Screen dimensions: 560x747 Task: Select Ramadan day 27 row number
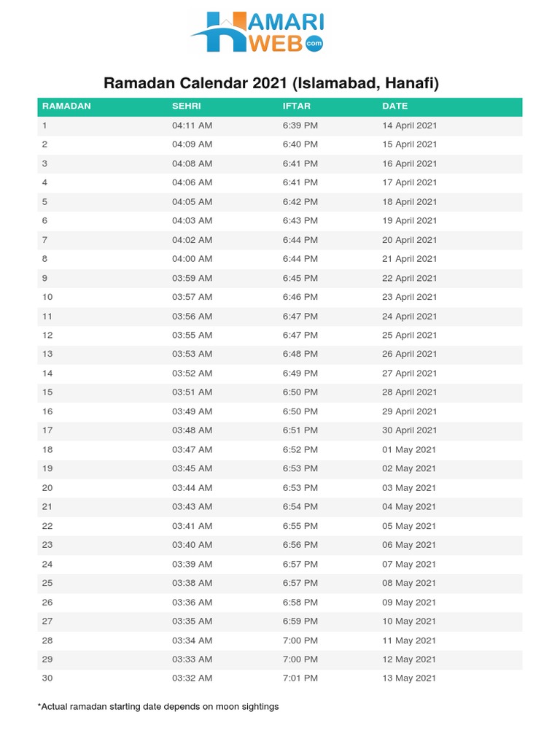[x=47, y=622]
